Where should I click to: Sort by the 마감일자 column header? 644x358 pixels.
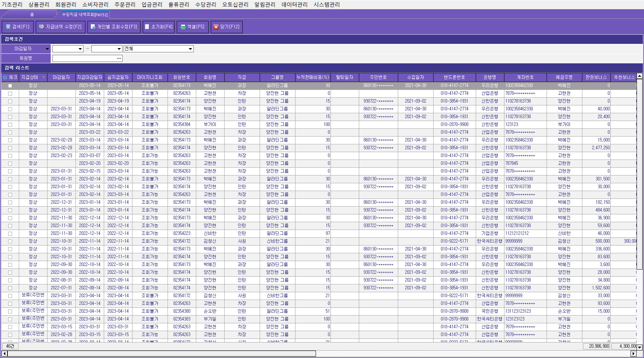61,77
